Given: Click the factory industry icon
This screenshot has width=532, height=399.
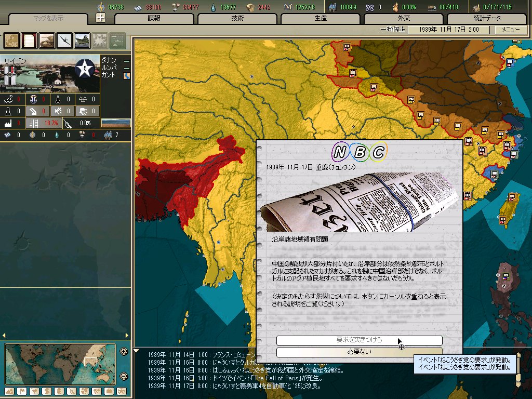Looking at the screenshot, I should [8, 123].
